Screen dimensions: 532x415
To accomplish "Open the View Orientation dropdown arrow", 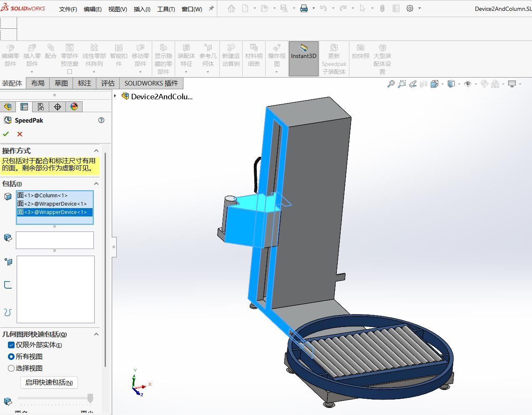I will point(442,84).
